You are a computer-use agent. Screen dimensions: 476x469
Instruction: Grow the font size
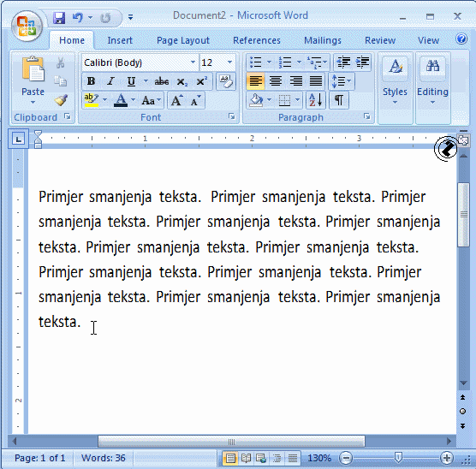tap(176, 100)
